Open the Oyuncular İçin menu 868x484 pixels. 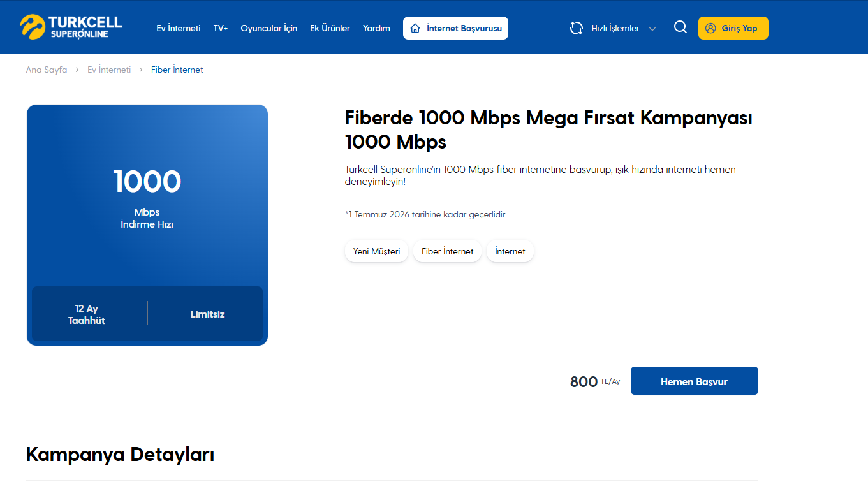(x=268, y=28)
